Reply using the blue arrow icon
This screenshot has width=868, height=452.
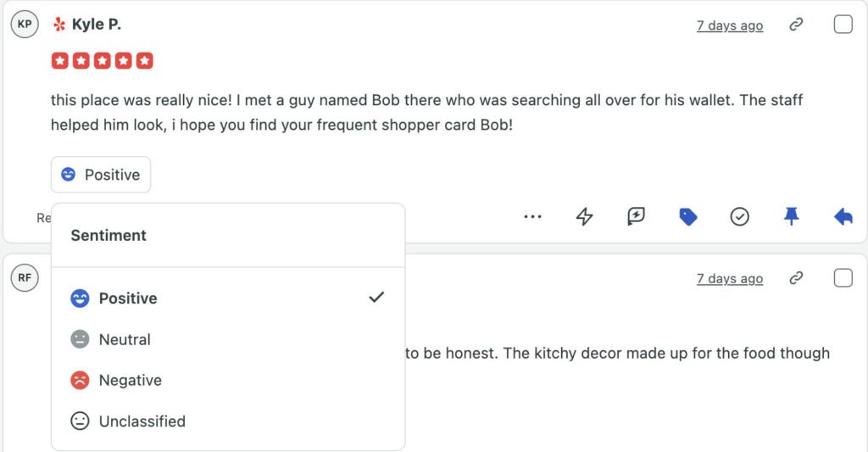click(x=843, y=216)
